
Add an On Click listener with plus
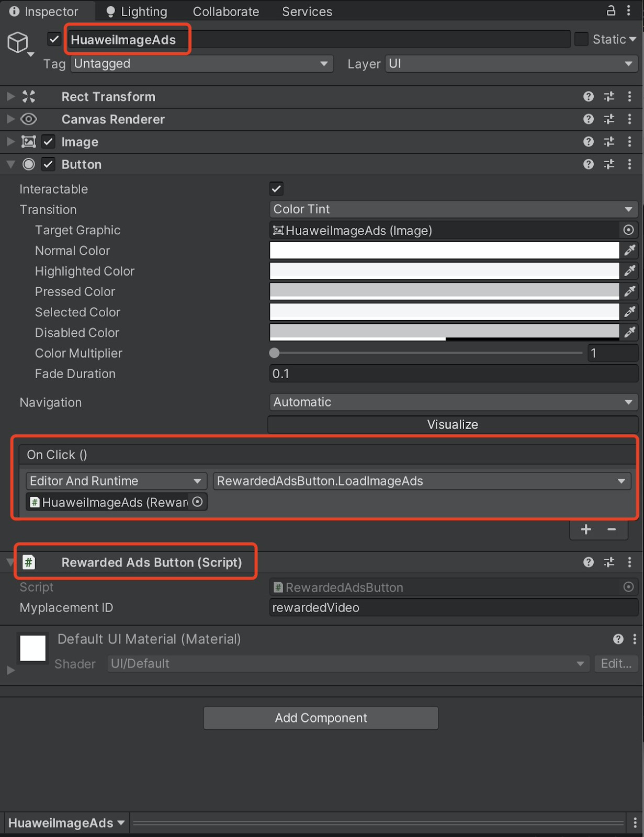click(586, 529)
